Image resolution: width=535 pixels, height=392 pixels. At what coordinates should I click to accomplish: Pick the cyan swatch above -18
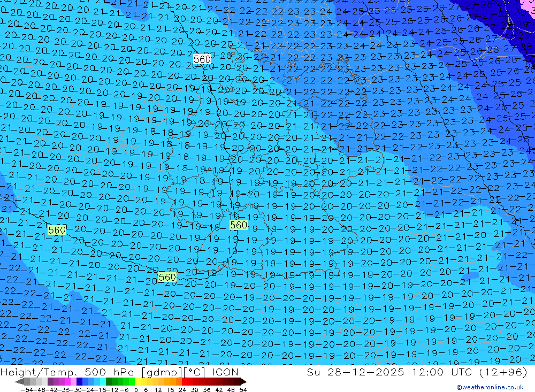coord(103,381)
